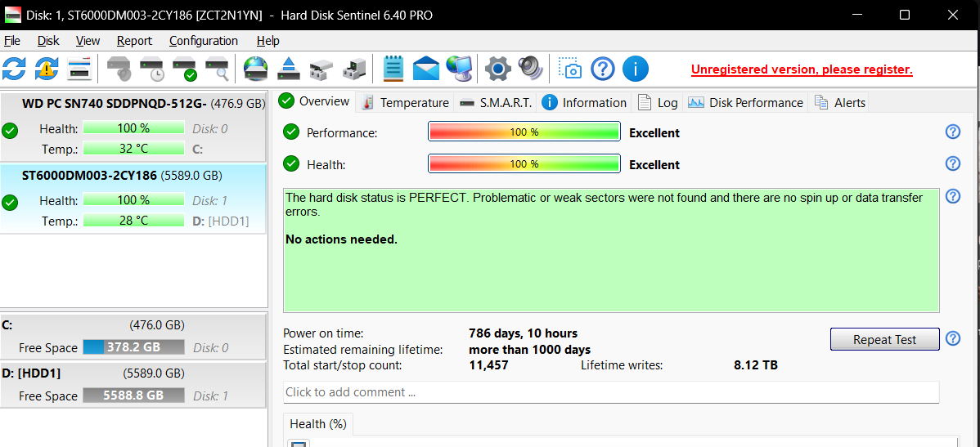
Task: Open the View menu
Action: tap(88, 41)
